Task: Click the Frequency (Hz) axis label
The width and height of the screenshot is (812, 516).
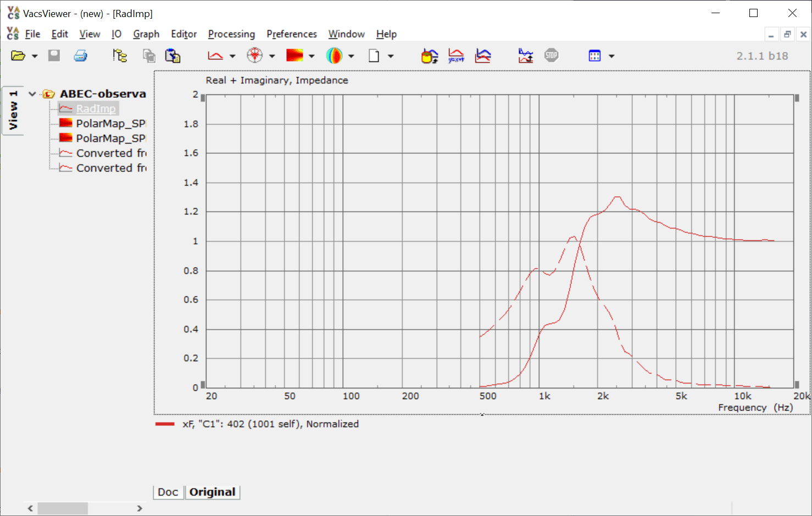Action: pos(755,408)
